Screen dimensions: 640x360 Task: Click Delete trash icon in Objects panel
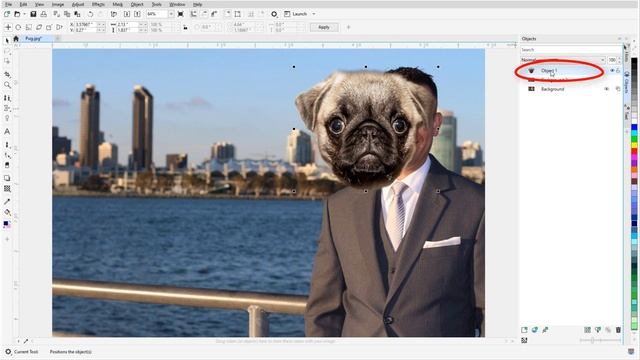(618, 330)
